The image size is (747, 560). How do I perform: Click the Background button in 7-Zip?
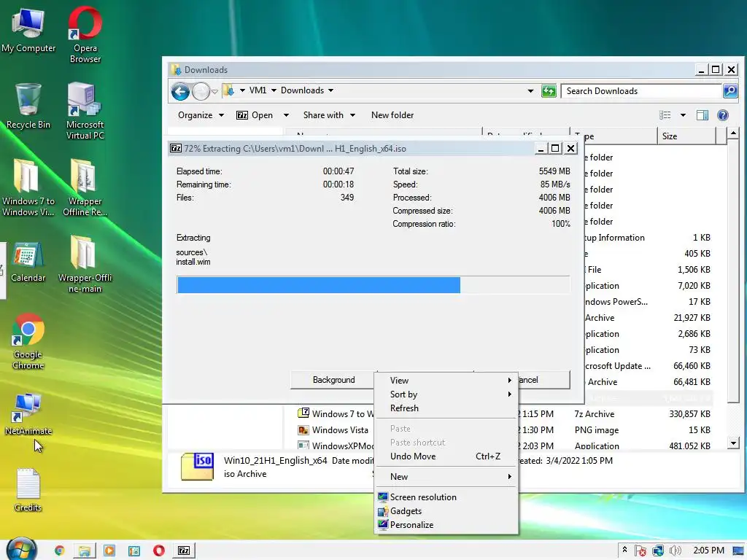coord(333,380)
